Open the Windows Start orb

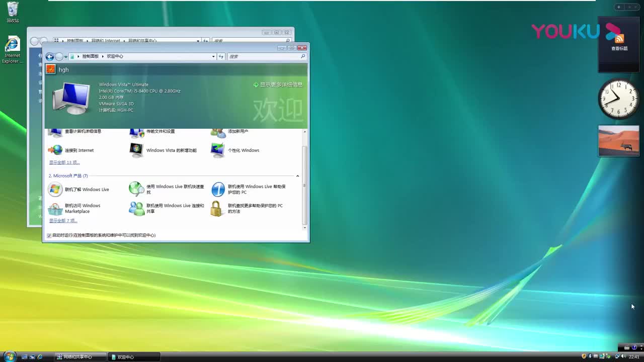tap(10, 356)
